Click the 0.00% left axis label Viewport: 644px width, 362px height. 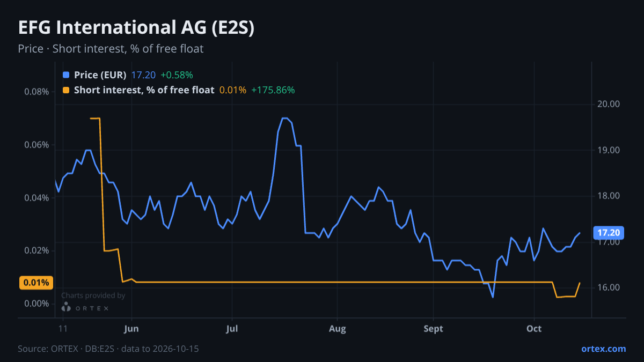point(36,304)
